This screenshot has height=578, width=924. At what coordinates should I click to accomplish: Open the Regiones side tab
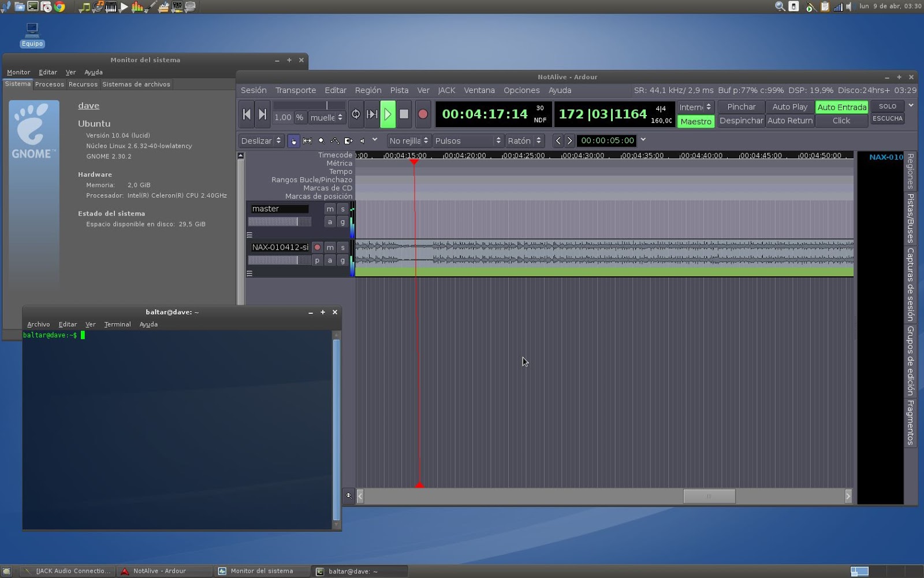pyautogui.click(x=910, y=171)
